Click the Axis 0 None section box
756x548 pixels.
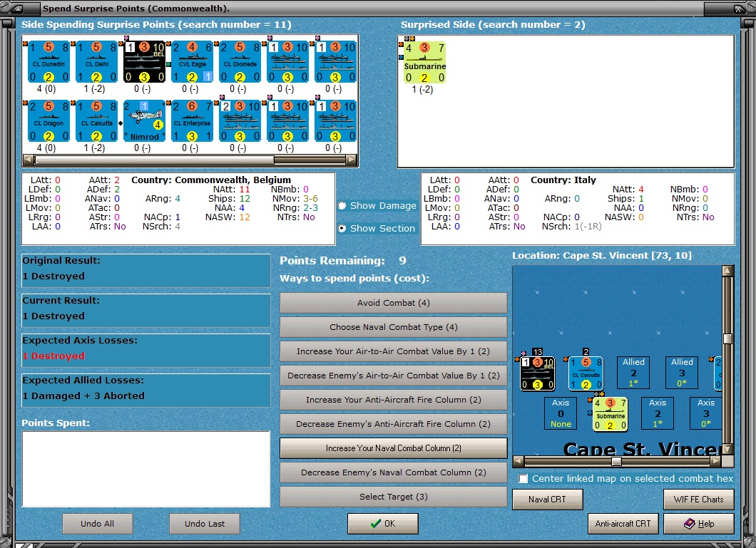coord(561,413)
